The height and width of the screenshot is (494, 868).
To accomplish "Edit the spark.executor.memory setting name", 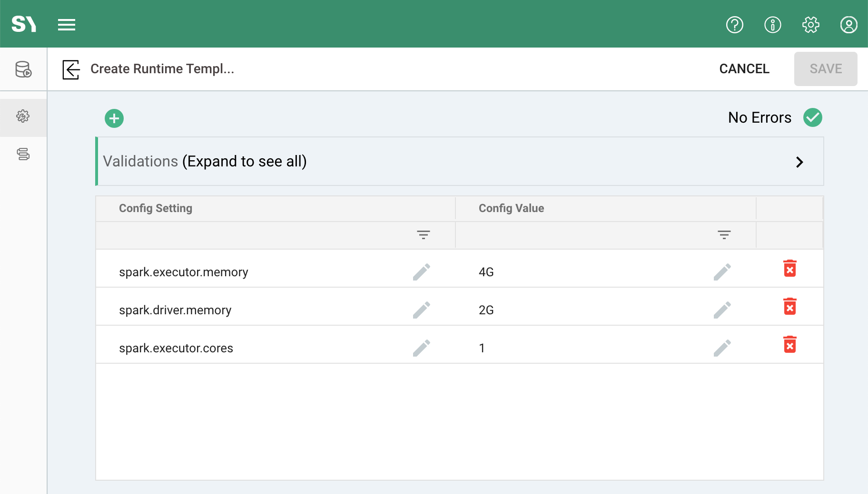I will (x=422, y=271).
